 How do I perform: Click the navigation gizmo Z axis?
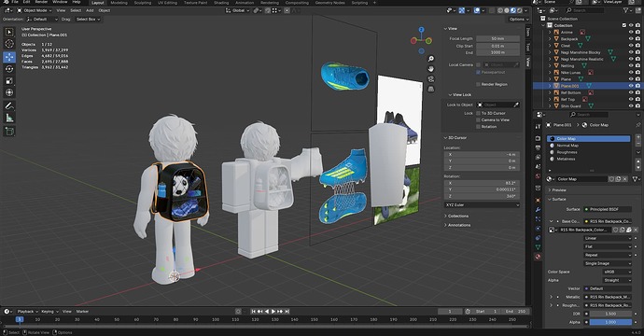421,30
